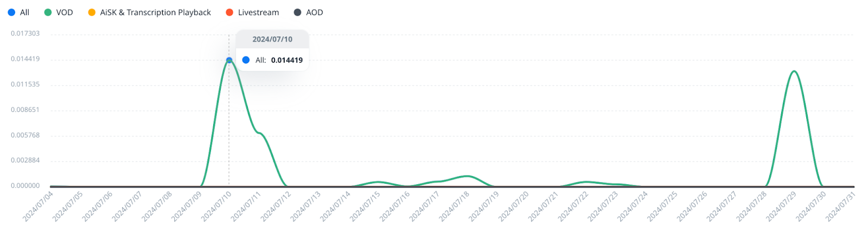Toggle AiSK & Transcription Playback legend label

[x=155, y=12]
